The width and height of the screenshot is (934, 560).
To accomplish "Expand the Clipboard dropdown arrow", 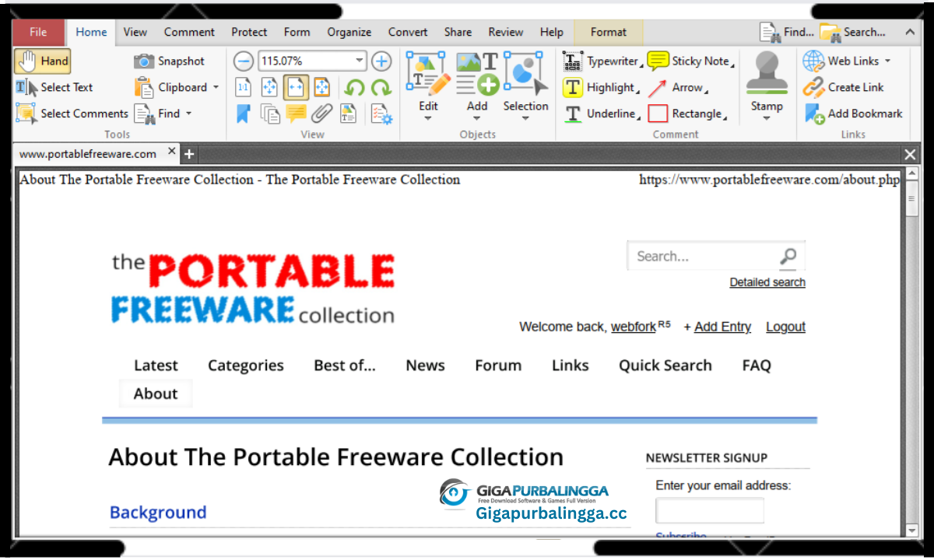I will point(216,87).
